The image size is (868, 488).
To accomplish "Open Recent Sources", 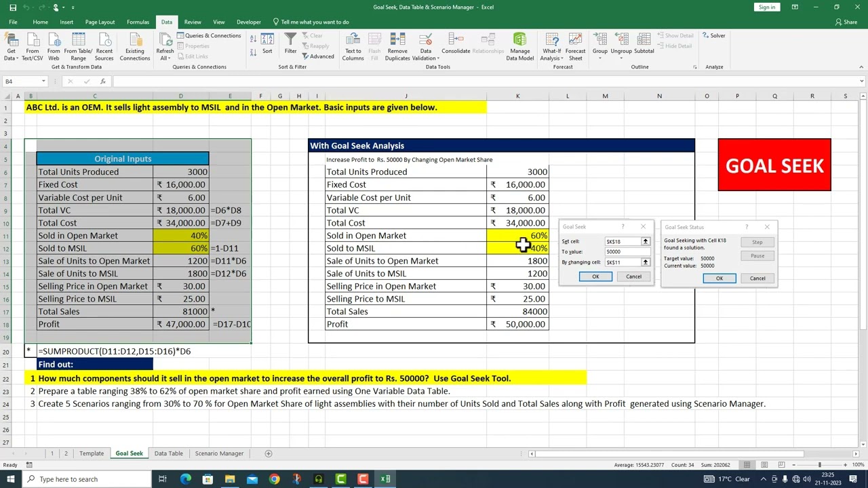I will click(x=104, y=45).
